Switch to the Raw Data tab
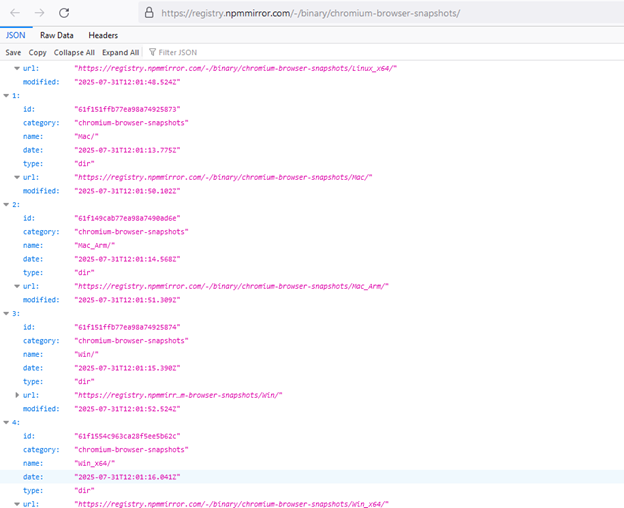The width and height of the screenshot is (624, 508). click(57, 35)
